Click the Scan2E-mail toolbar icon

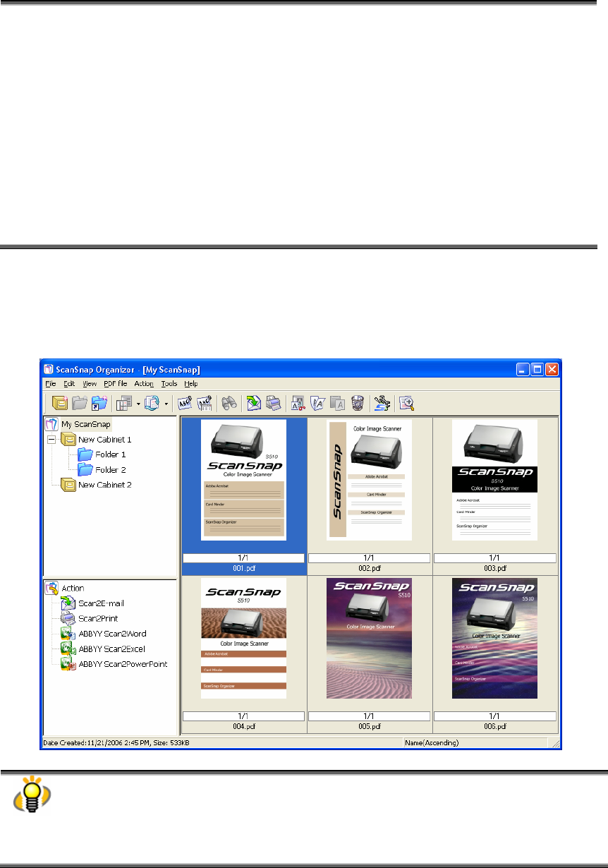254,404
